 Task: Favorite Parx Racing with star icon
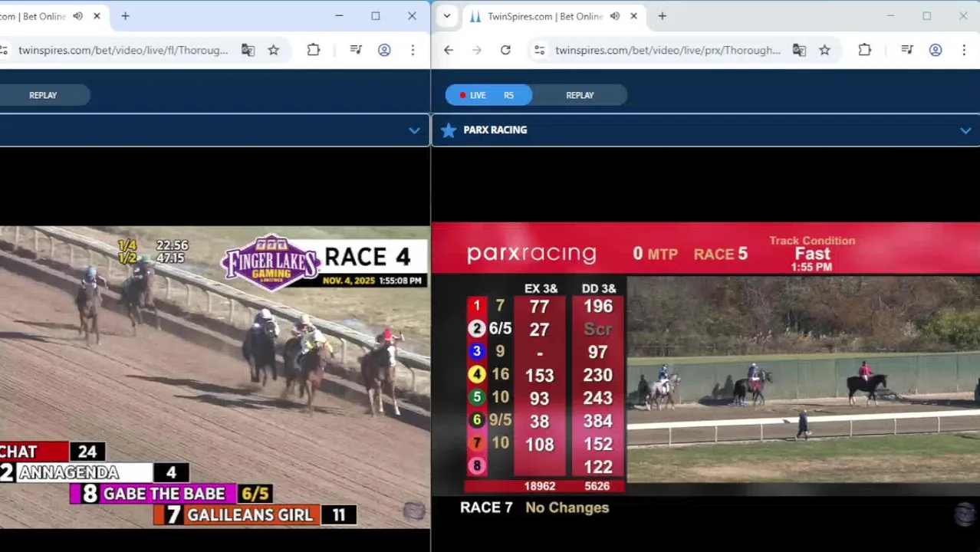449,130
